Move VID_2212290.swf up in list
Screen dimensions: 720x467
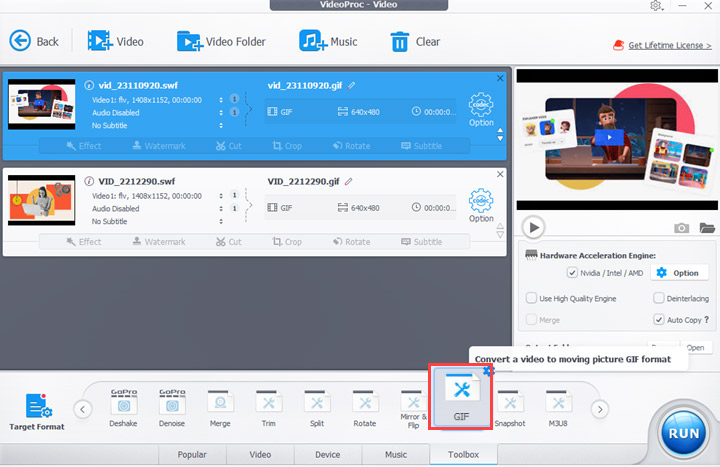coord(500,226)
